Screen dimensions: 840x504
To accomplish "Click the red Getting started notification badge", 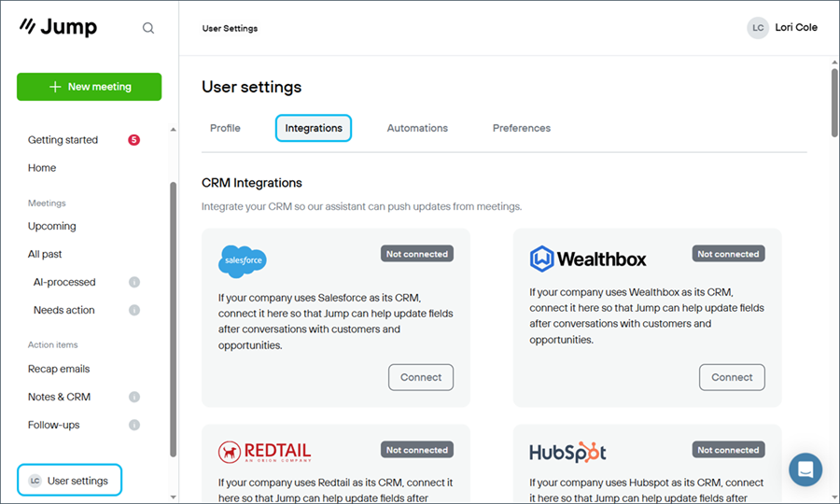I will [133, 140].
